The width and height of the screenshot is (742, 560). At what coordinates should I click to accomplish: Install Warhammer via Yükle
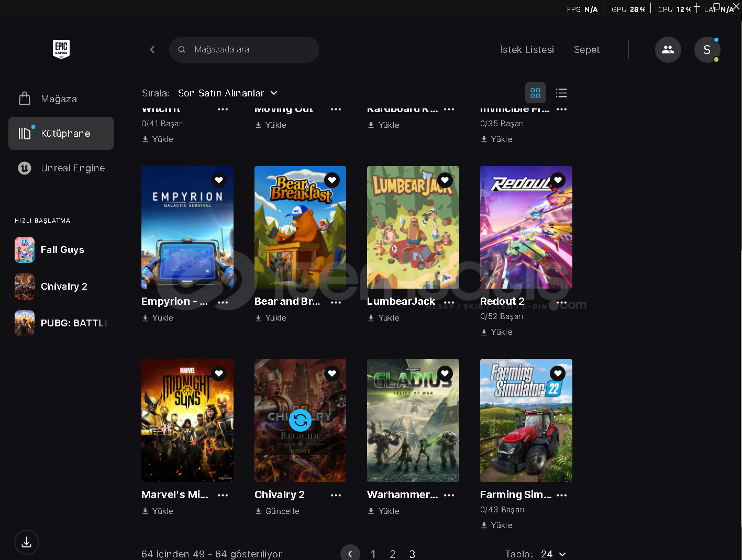[384, 511]
